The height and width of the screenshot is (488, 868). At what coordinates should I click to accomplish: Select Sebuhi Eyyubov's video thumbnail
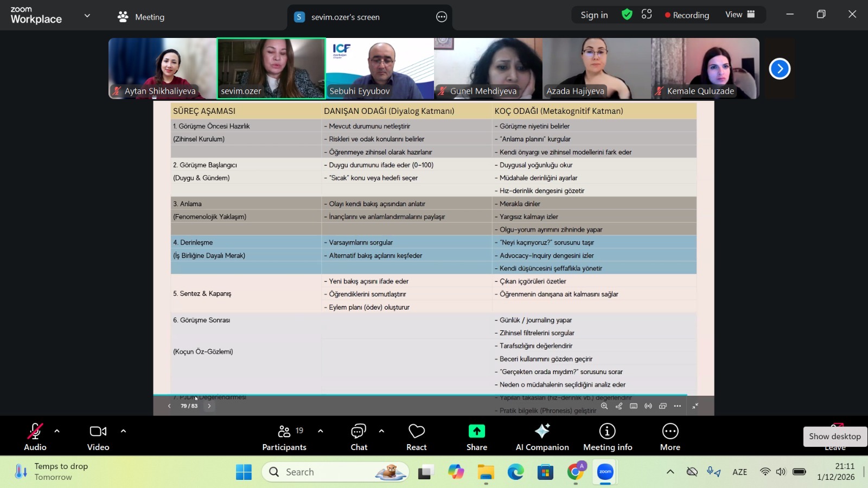pos(380,68)
